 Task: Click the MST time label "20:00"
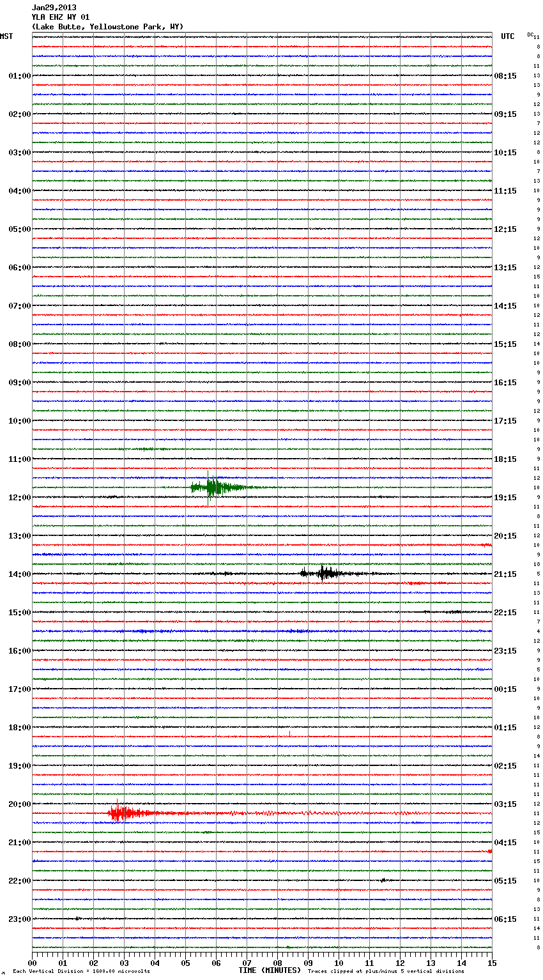pyautogui.click(x=20, y=804)
